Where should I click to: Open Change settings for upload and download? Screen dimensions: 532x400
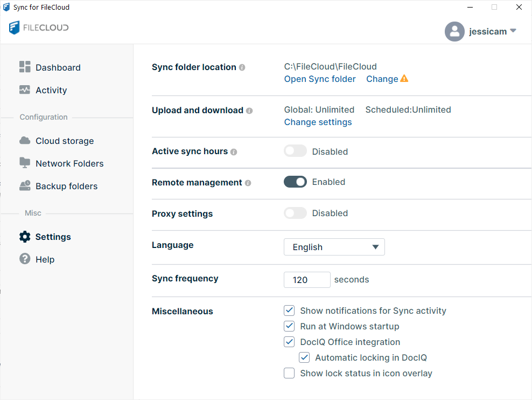[x=318, y=122]
